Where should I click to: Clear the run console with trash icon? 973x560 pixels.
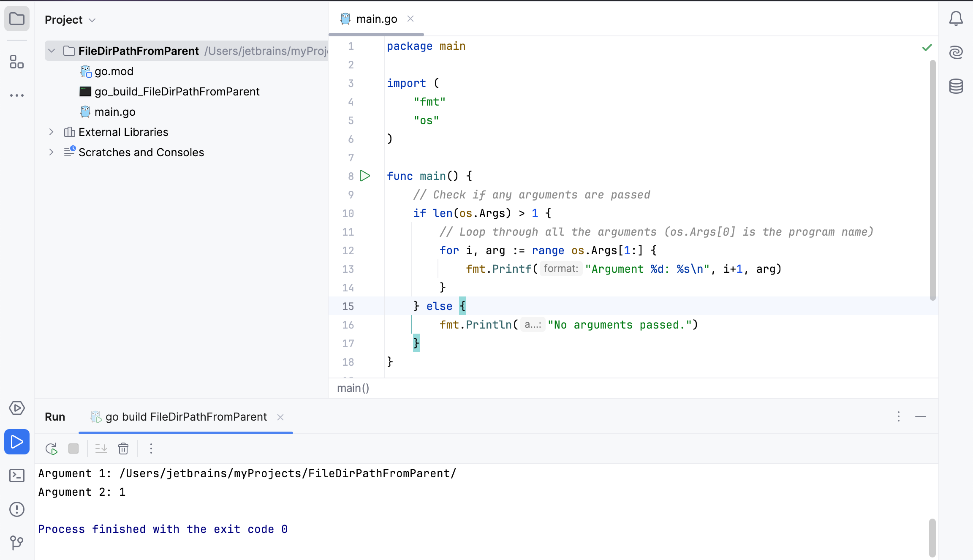coord(123,449)
